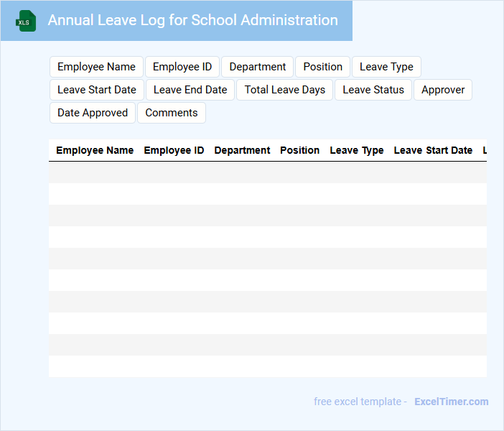The image size is (504, 431).
Task: Select the Employee Name tag
Action: [96, 67]
